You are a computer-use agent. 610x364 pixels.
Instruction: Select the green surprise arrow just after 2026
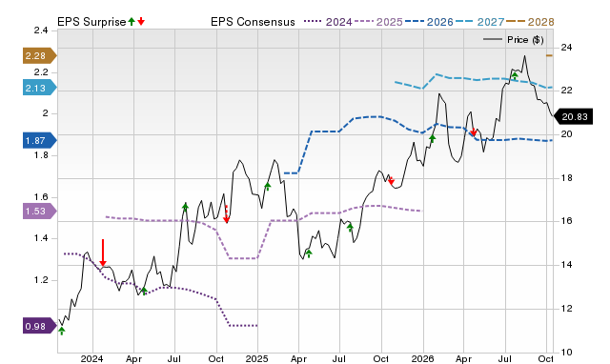pyautogui.click(x=432, y=138)
